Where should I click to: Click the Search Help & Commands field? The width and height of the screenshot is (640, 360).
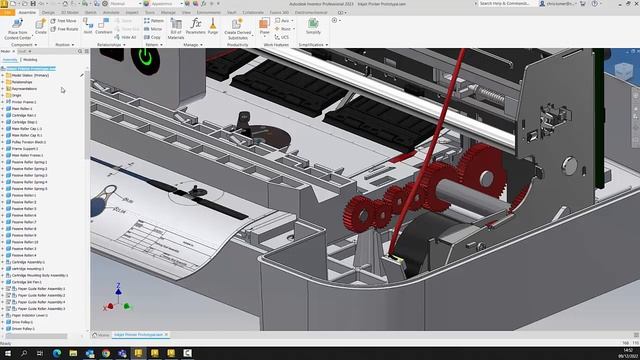(x=506, y=4)
